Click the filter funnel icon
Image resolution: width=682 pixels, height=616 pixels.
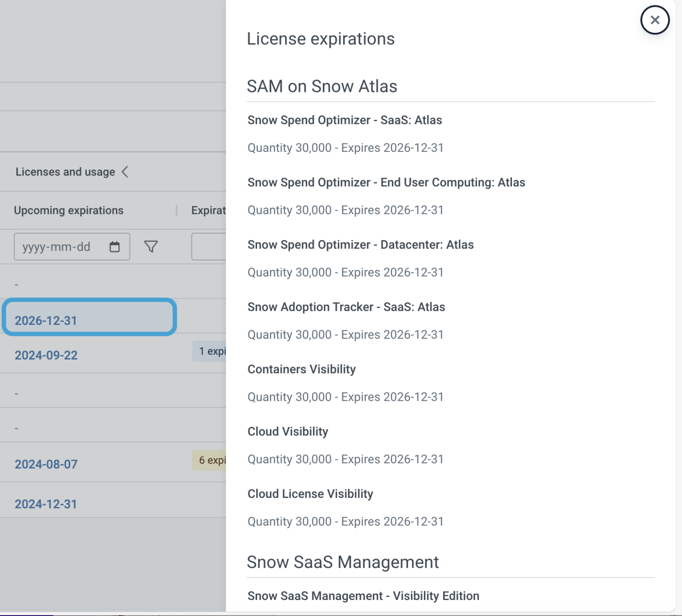[x=151, y=246]
